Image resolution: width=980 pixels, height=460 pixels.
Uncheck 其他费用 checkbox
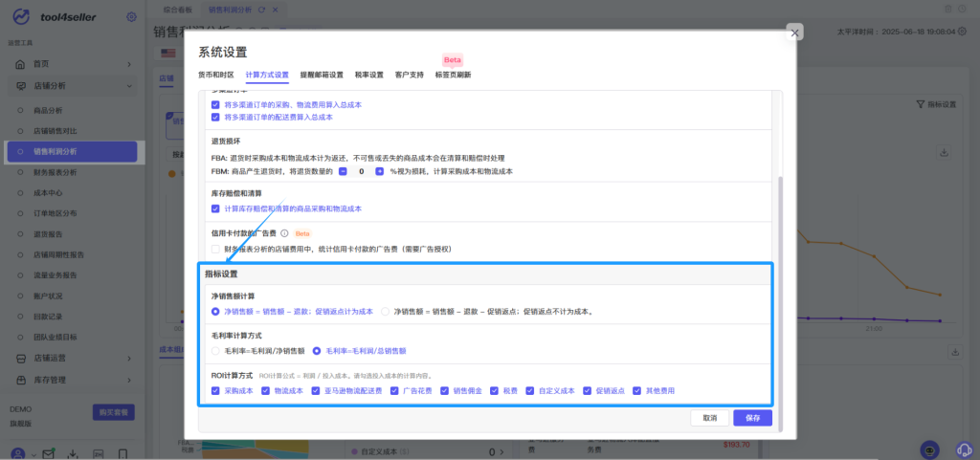pyautogui.click(x=637, y=391)
